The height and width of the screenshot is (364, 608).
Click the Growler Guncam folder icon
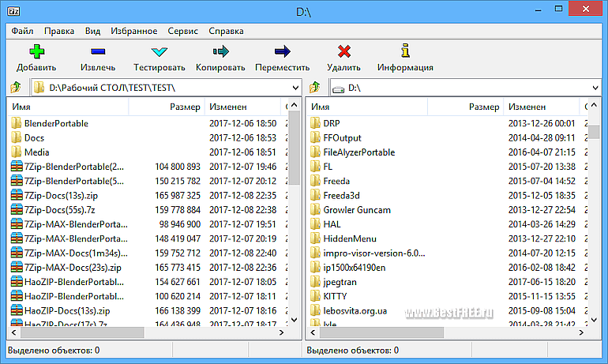coord(315,210)
